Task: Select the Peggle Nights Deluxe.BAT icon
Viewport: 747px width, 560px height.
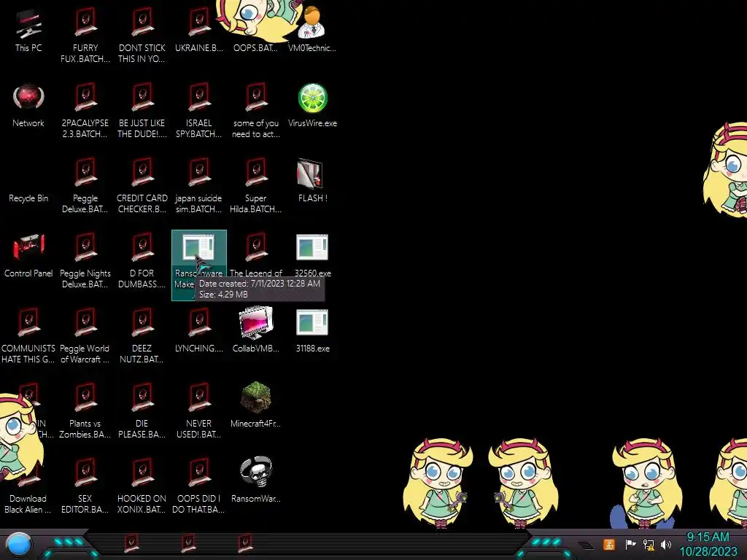Action: pos(86,248)
